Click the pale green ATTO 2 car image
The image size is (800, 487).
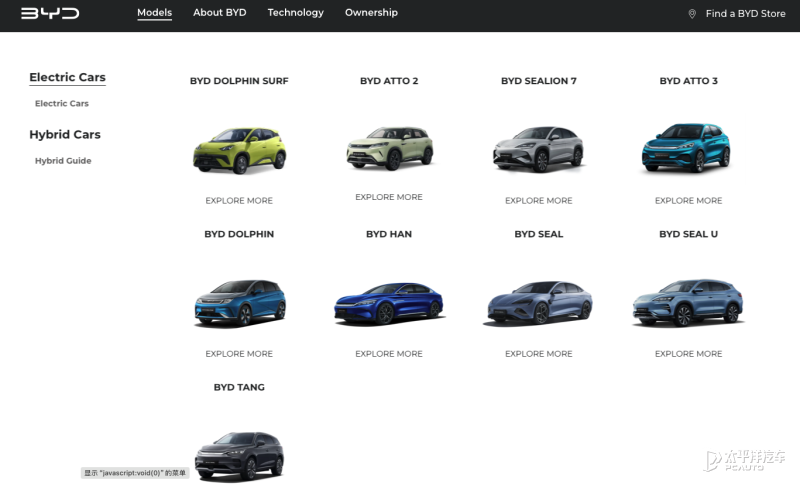tap(390, 148)
